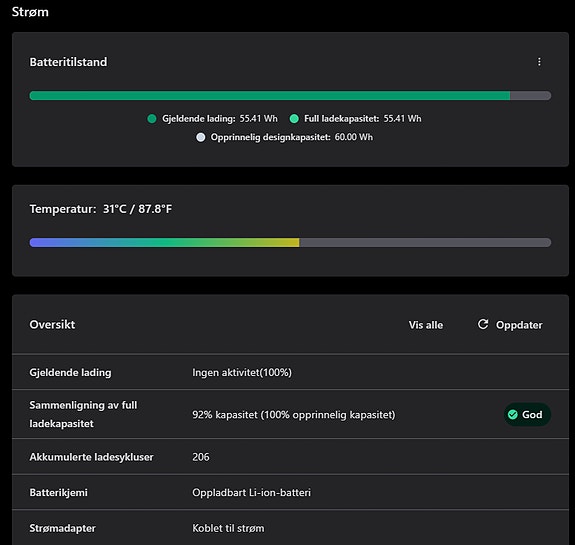Click the colored temperature gradient bar
The image size is (575, 545).
pyautogui.click(x=164, y=242)
